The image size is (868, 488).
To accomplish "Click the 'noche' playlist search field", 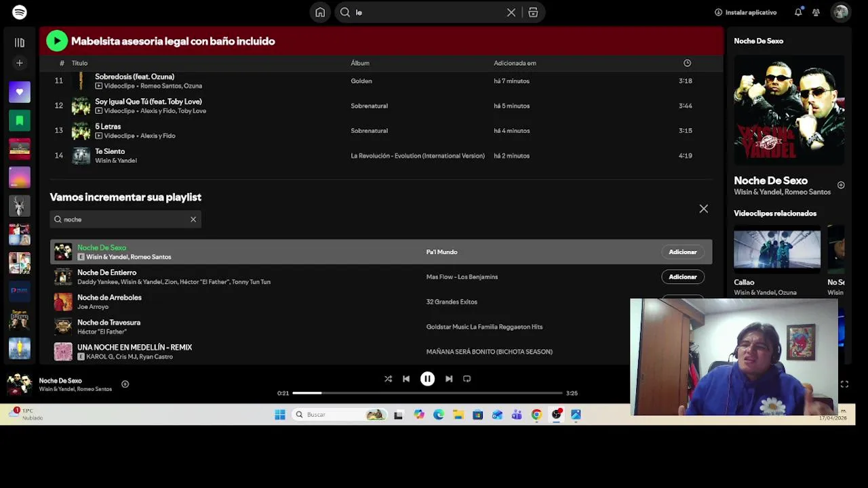I will click(125, 220).
